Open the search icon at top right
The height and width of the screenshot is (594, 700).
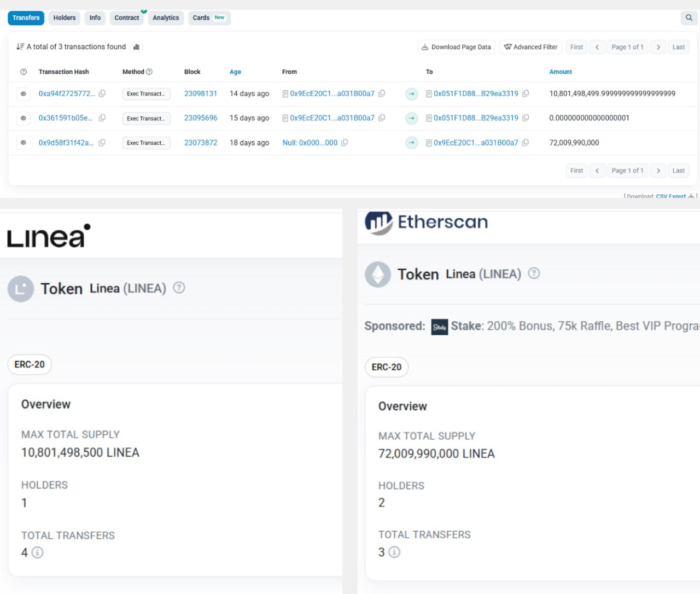pyautogui.click(x=689, y=18)
